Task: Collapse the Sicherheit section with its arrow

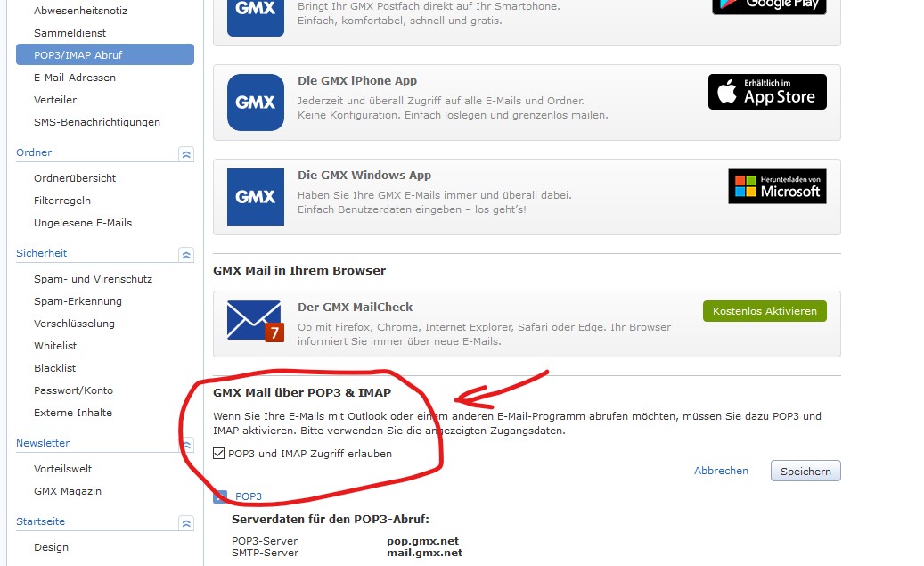Action: pyautogui.click(x=186, y=255)
